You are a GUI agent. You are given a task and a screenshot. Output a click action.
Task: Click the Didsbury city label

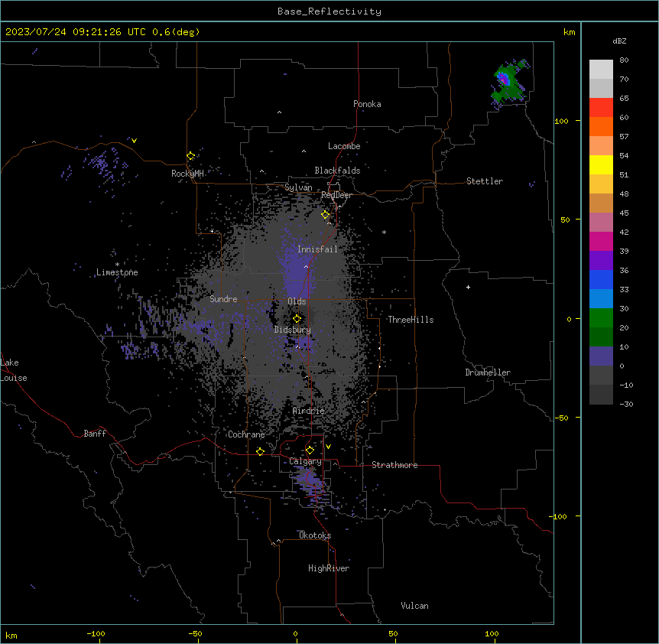point(293,330)
